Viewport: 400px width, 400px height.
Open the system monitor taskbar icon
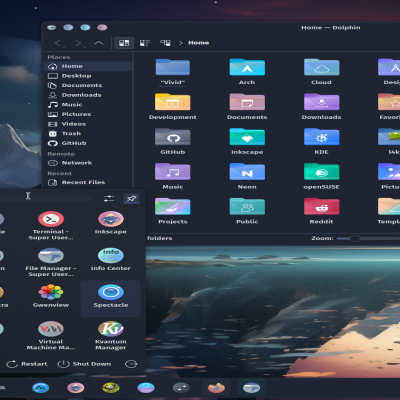tap(40, 388)
